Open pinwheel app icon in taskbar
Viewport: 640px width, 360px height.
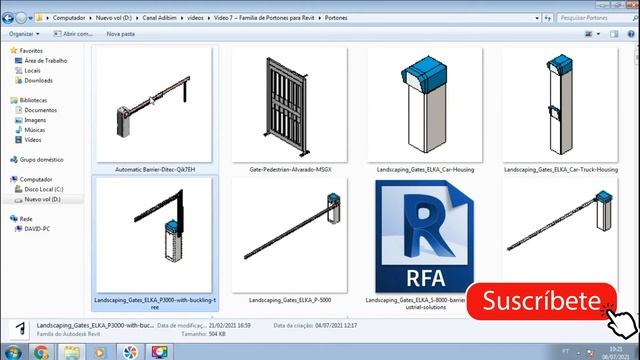130,352
